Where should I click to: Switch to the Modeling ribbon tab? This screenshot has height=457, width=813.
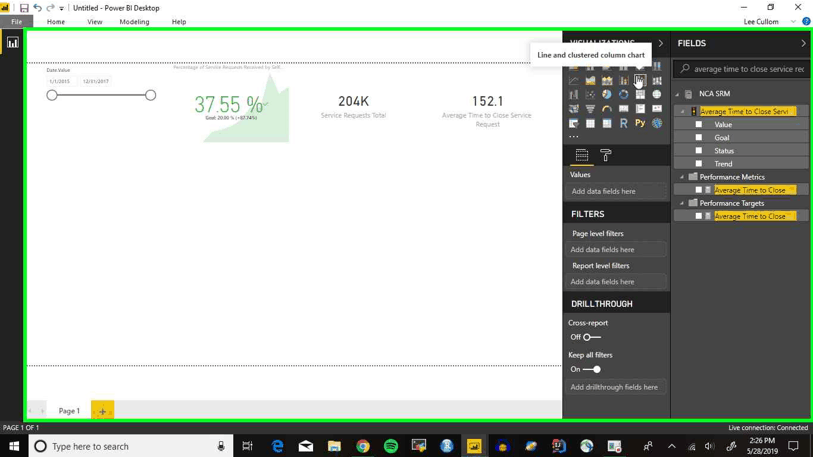click(134, 22)
